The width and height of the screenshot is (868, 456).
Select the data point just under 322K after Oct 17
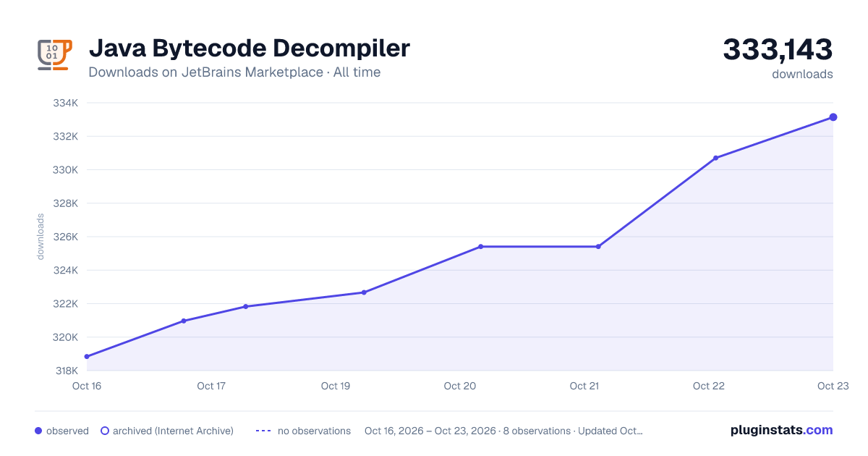pos(246,307)
